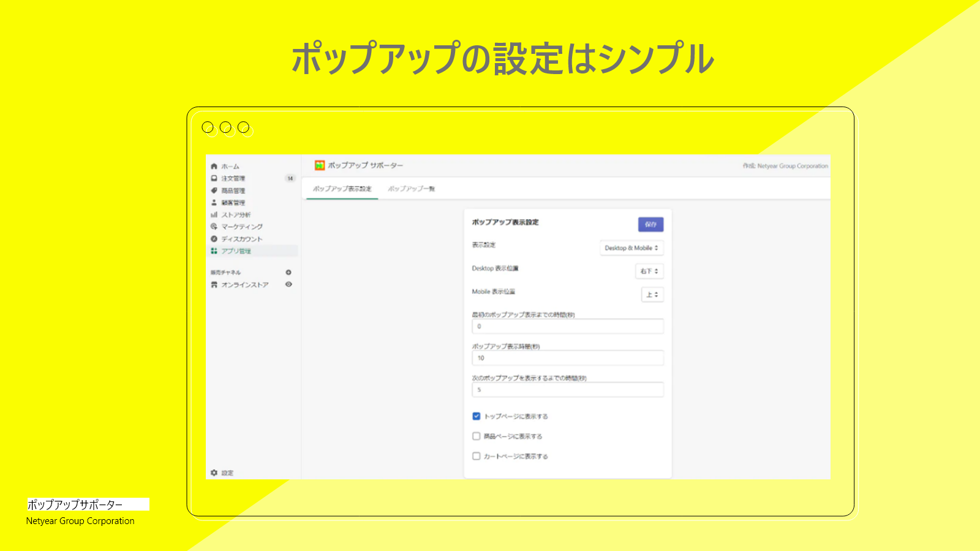Select the ポップアップ表示設定 tab

[x=341, y=189]
